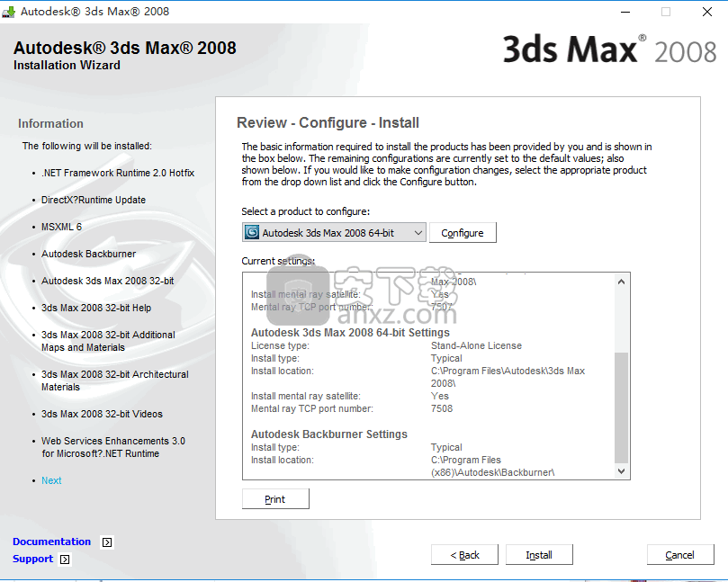Click the "Mental ray TCP port number:" label above Backburner Settings

[x=312, y=408]
